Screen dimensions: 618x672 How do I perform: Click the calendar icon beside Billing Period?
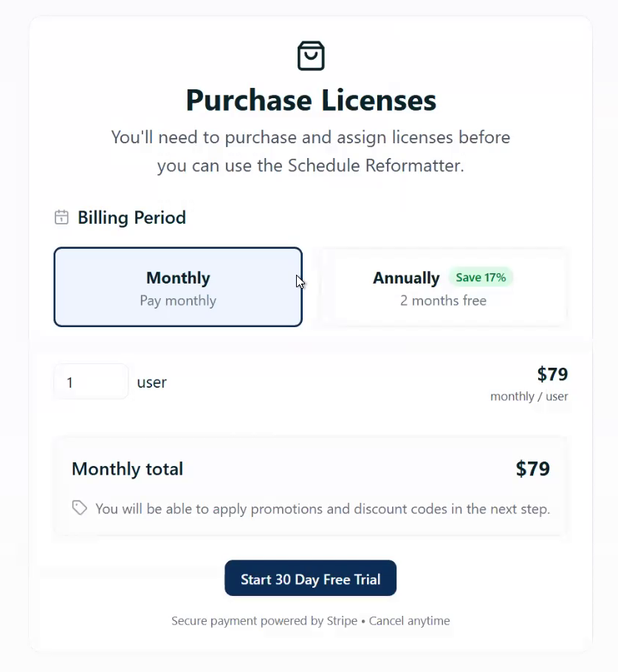click(61, 217)
